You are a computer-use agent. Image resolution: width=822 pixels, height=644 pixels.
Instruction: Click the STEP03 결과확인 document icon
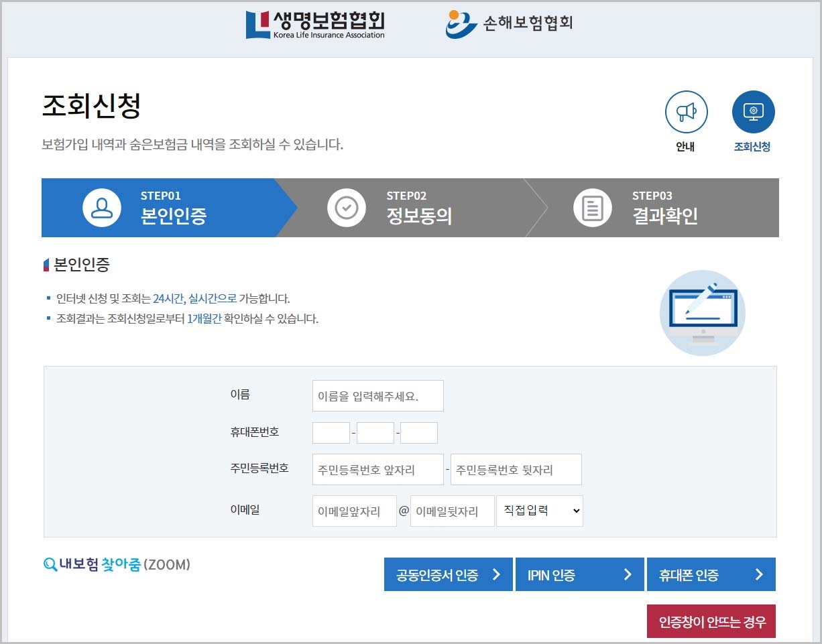593,208
